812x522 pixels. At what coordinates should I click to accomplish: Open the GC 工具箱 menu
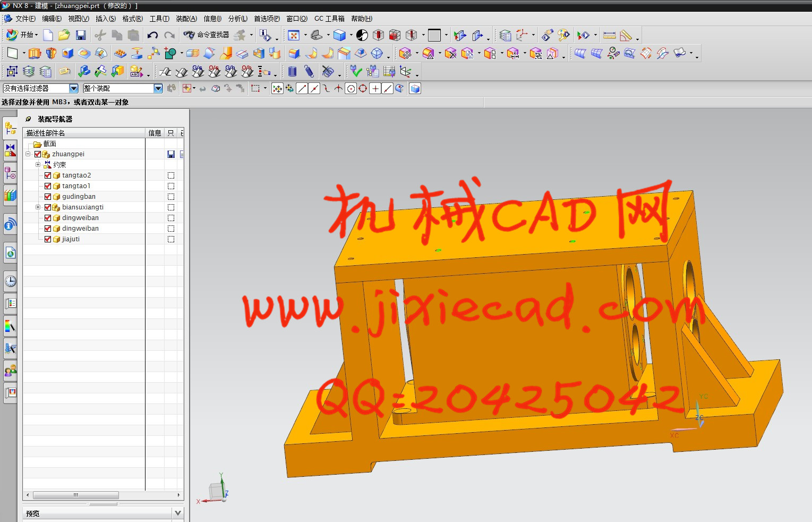tap(329, 19)
